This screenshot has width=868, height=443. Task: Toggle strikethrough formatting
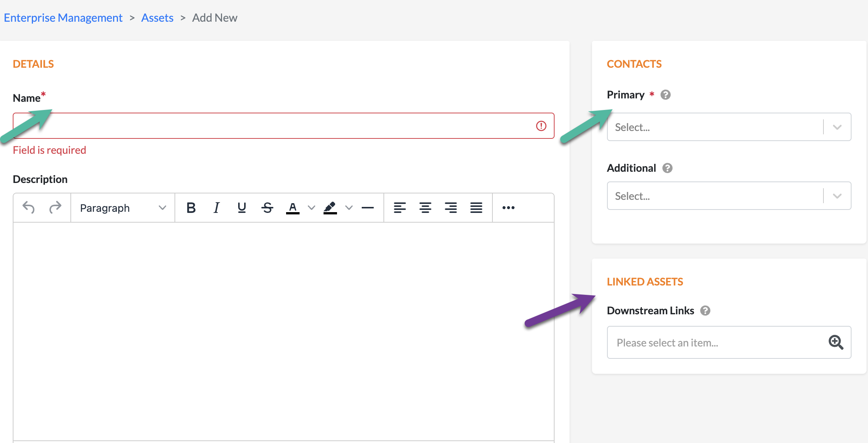(x=267, y=207)
